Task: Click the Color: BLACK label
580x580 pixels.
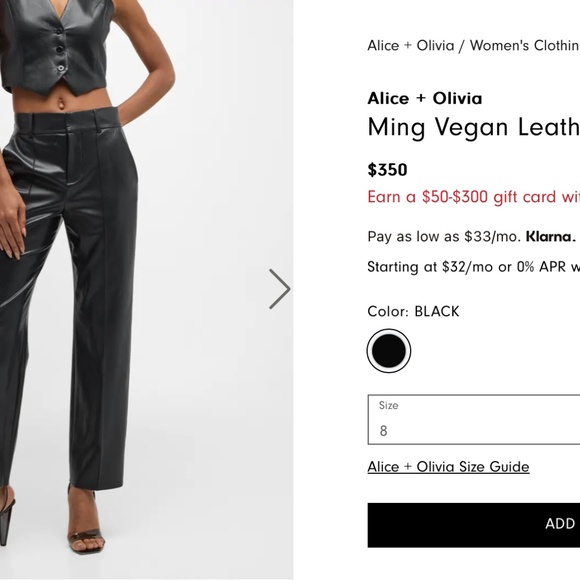Action: pos(413,311)
